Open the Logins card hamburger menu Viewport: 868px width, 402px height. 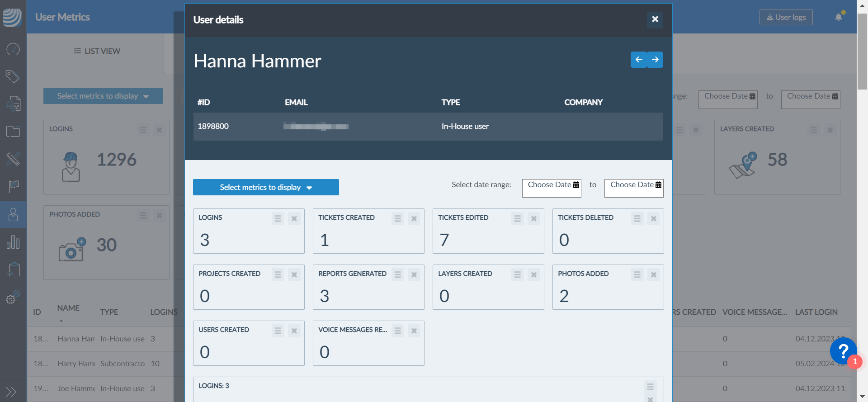pos(278,219)
